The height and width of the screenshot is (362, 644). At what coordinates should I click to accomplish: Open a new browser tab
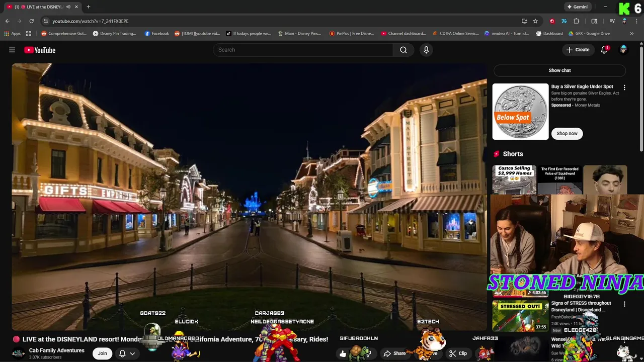(89, 7)
